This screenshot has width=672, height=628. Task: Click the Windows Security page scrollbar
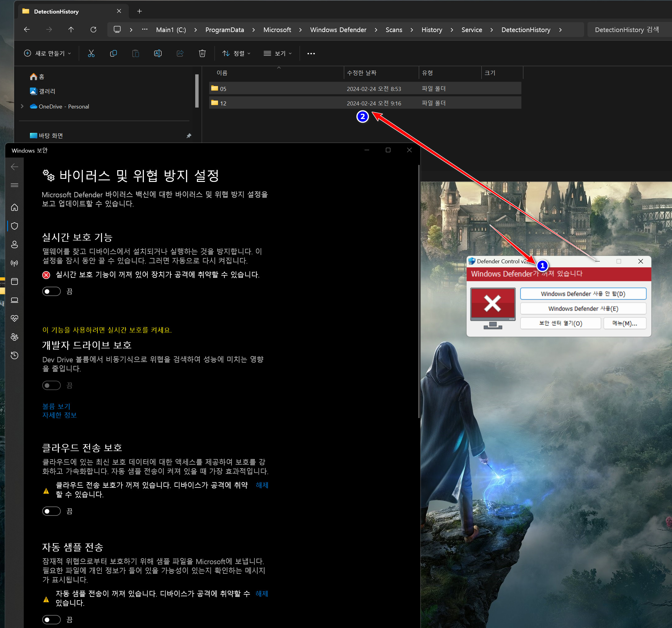coord(419,291)
